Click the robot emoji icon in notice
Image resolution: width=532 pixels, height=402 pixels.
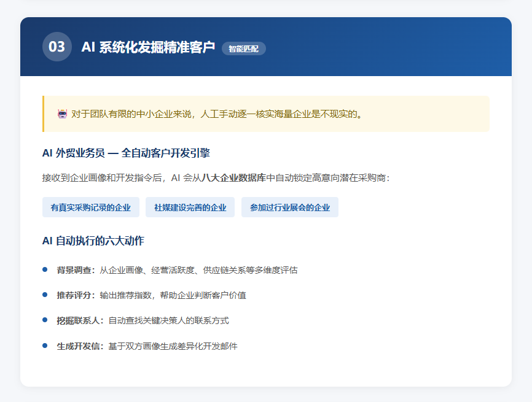point(63,114)
